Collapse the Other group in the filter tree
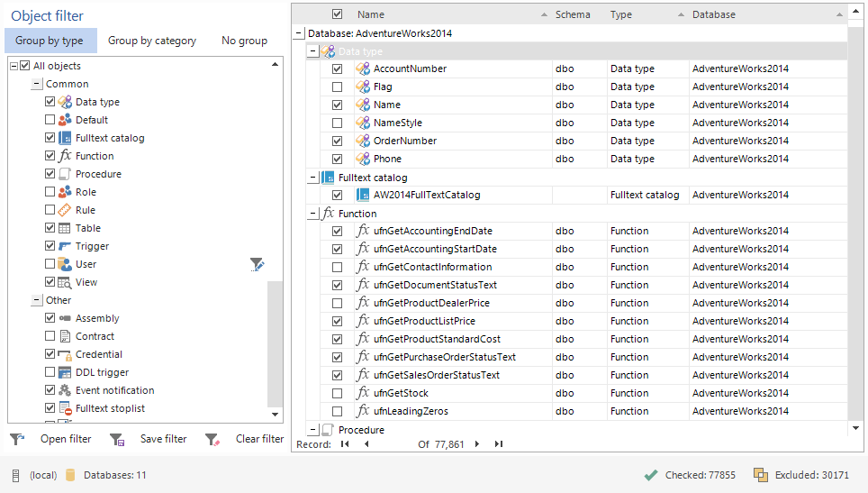Viewport: 868px width, 493px height. 37,300
